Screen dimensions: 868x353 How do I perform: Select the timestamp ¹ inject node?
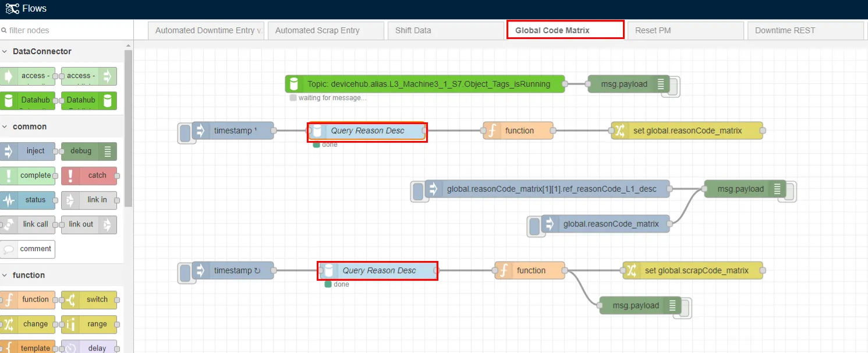(233, 130)
